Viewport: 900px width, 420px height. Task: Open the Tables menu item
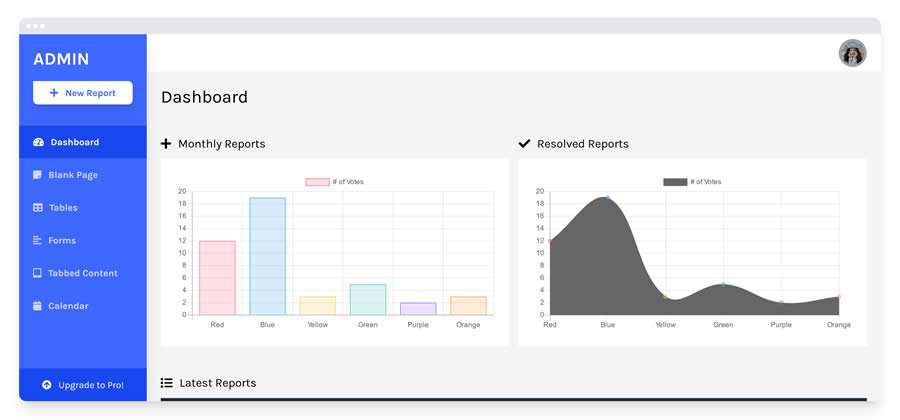click(x=63, y=208)
